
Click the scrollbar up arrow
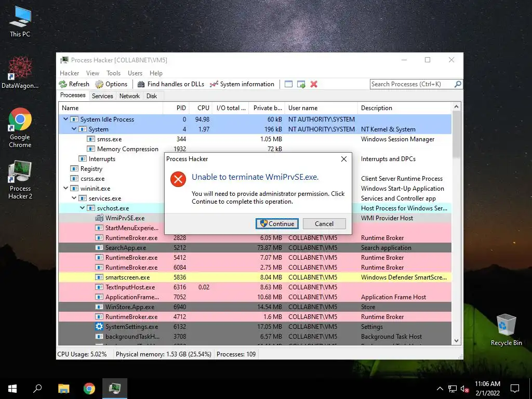pyautogui.click(x=456, y=107)
